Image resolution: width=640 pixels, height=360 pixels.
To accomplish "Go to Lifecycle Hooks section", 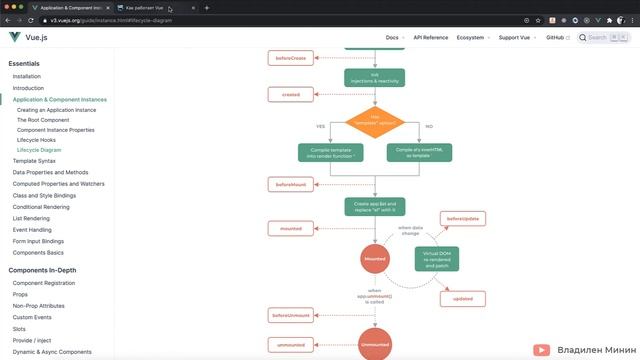I will tap(36, 140).
